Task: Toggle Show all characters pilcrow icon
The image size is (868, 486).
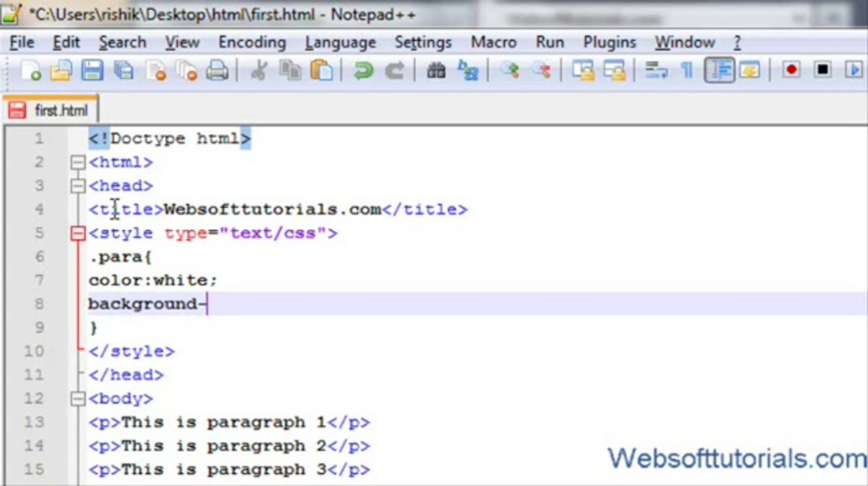Action: (x=687, y=70)
